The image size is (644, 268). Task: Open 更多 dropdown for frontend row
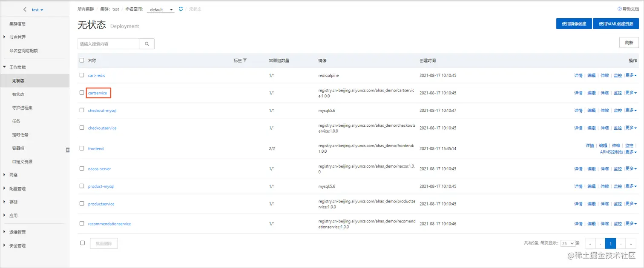point(631,152)
